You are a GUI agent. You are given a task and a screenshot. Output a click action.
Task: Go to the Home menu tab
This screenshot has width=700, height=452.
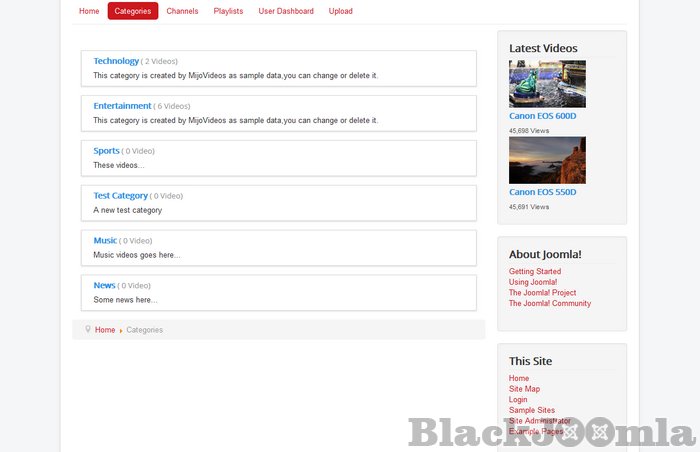coord(89,11)
